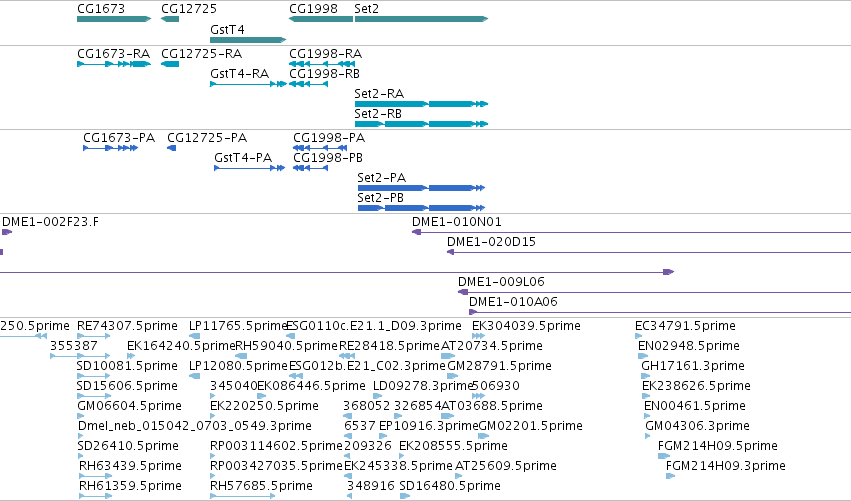
Task: Select the RP003114602.5prime EST label
Action: pyautogui.click(x=276, y=446)
